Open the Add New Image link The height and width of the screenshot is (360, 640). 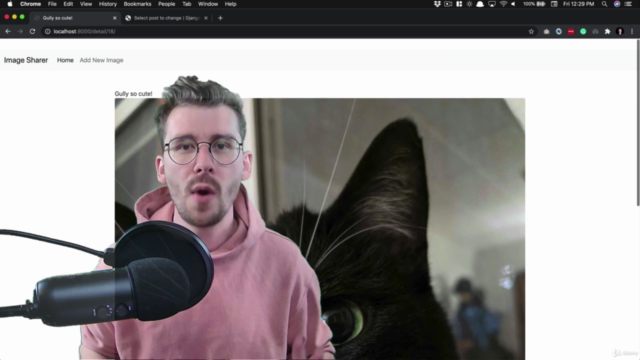click(x=101, y=60)
